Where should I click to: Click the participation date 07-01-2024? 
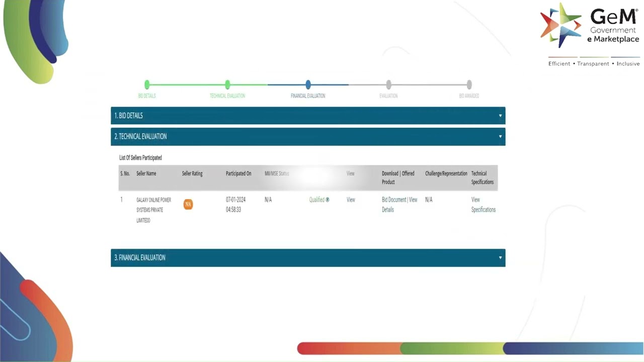point(236,200)
